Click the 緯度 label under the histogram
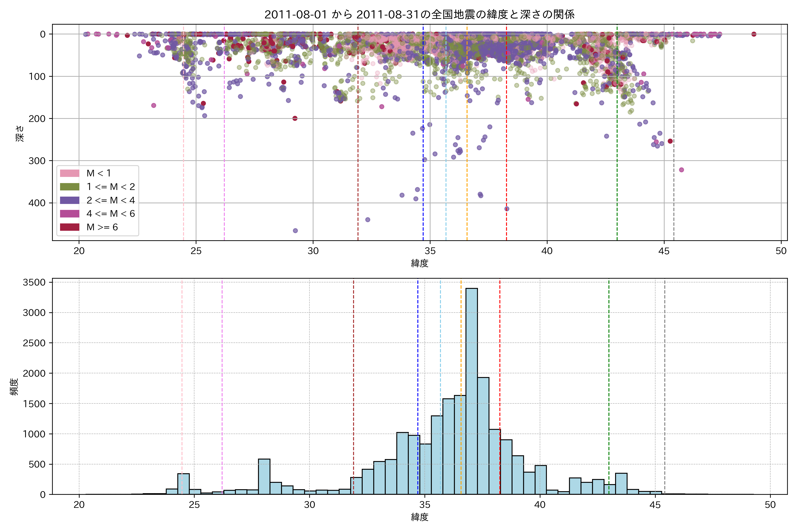This screenshot has height=532, width=798. tap(420, 517)
